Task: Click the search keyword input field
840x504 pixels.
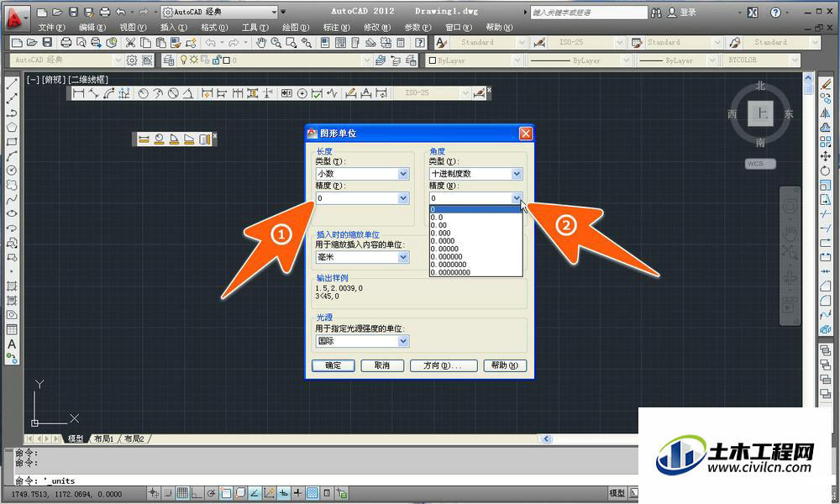Action: [x=589, y=13]
